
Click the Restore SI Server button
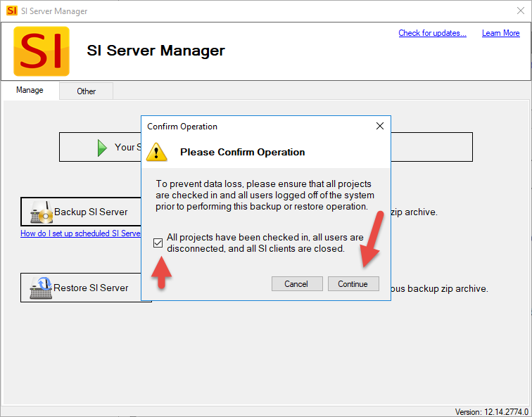[x=81, y=288]
